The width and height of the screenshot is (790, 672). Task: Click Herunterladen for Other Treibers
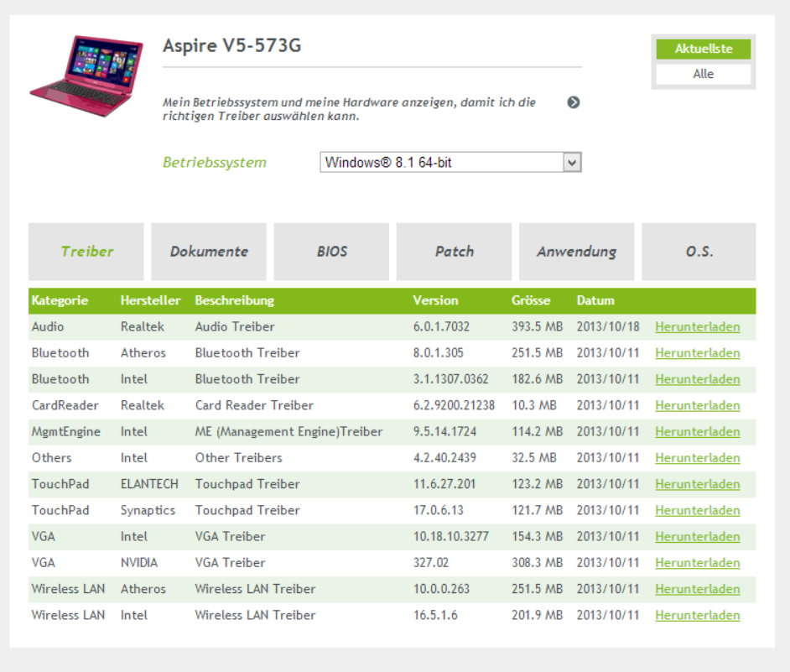tap(697, 458)
